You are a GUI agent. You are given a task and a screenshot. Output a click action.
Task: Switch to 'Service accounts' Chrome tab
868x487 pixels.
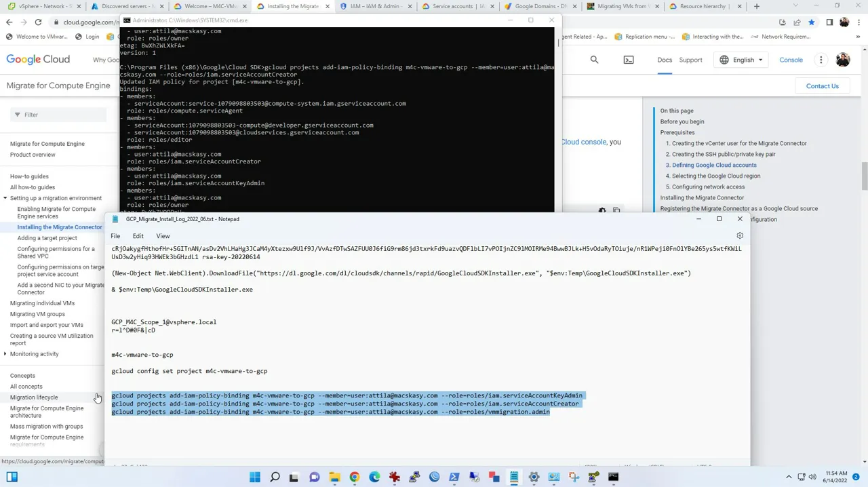[453, 6]
